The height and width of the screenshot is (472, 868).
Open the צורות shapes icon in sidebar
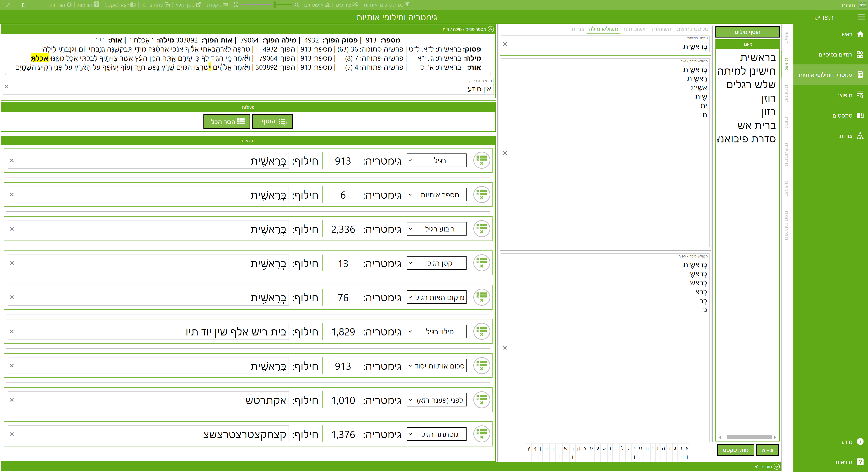click(860, 136)
